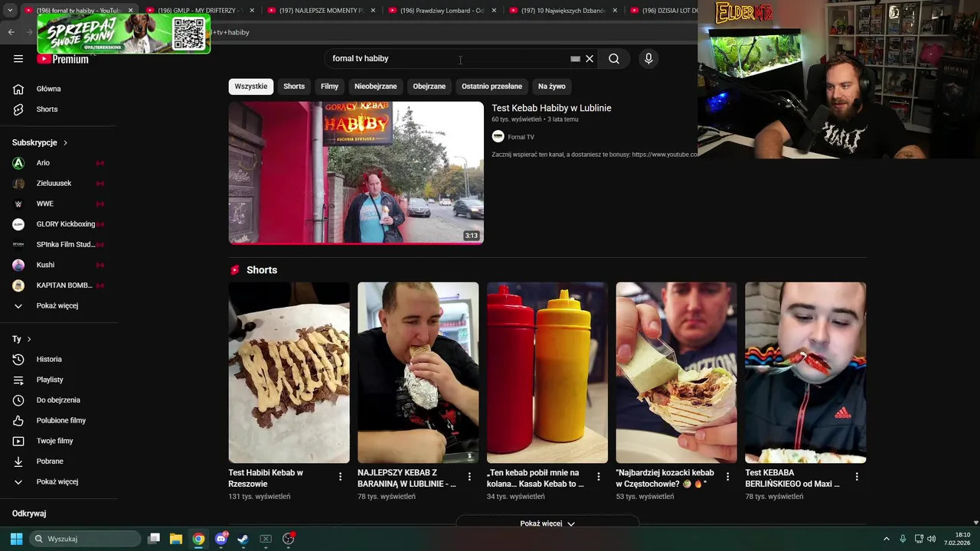Select the Shorts filter chip

tap(294, 86)
